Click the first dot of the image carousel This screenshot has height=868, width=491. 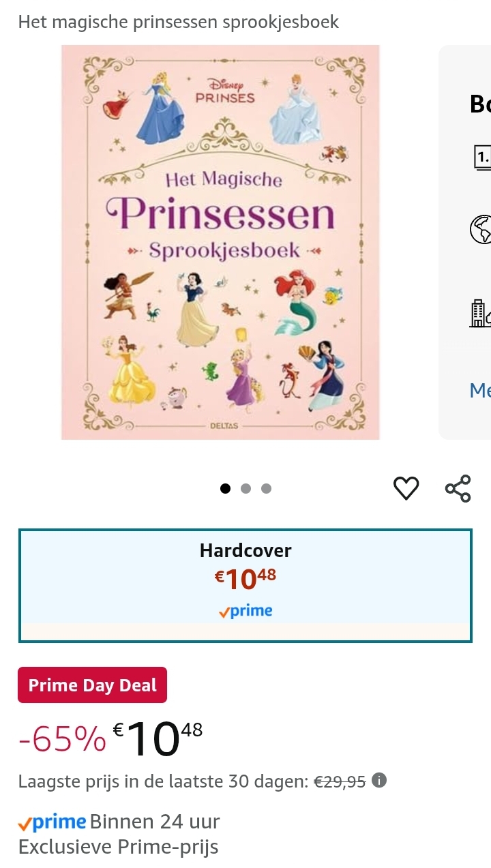click(225, 488)
